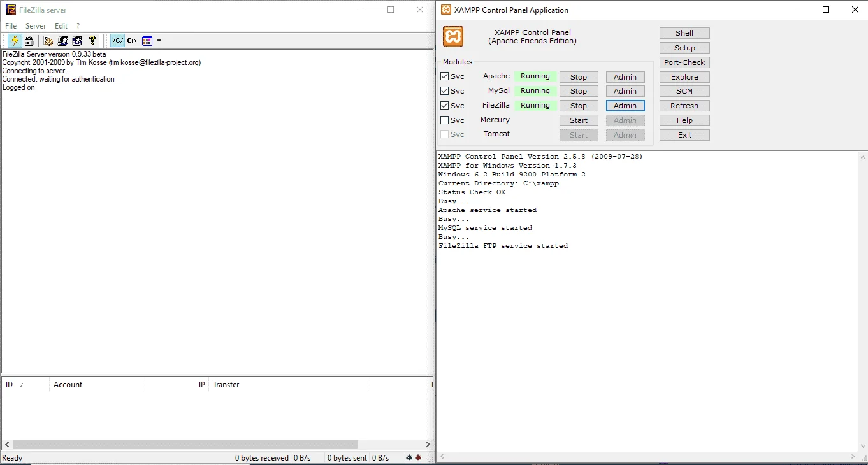Click 'FileZilla FTP service started' log line

coord(503,246)
